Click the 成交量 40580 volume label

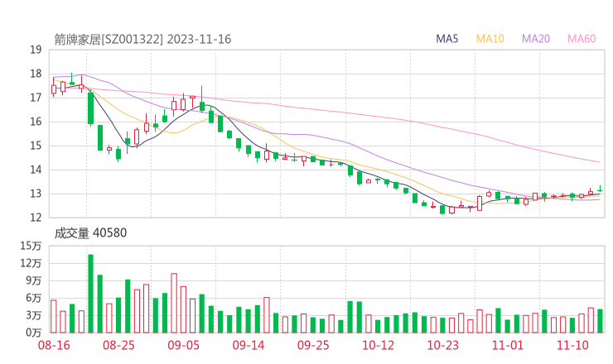click(x=90, y=232)
